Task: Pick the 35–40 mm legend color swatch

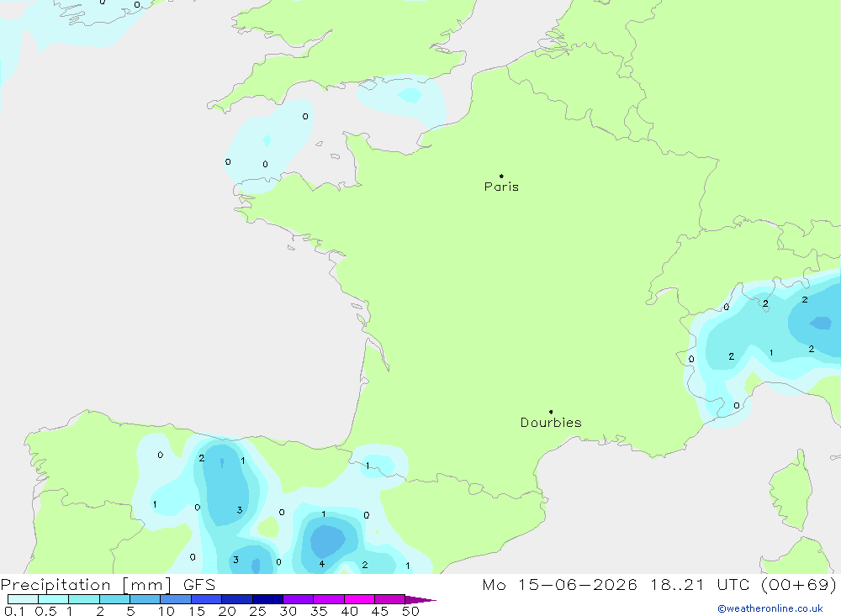Action: click(329, 599)
